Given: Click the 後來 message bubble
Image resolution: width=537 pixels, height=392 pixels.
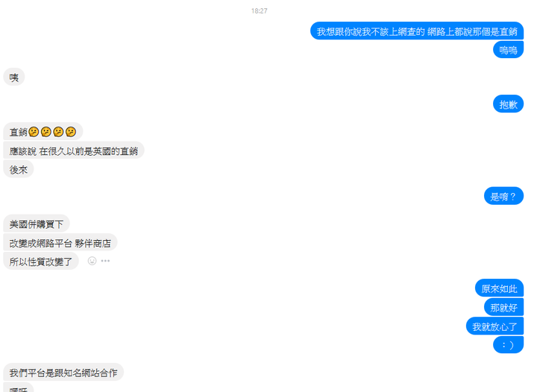Looking at the screenshot, I should tap(19, 169).
